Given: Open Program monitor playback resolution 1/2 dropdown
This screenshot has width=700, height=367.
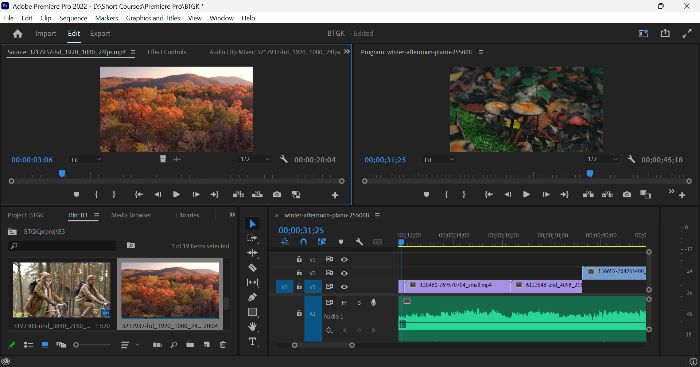Looking at the screenshot, I should tap(602, 159).
